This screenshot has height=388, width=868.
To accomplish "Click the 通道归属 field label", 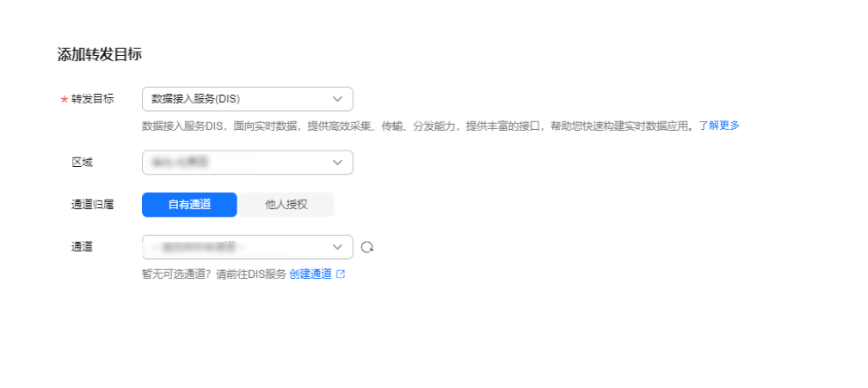I will (x=92, y=205).
